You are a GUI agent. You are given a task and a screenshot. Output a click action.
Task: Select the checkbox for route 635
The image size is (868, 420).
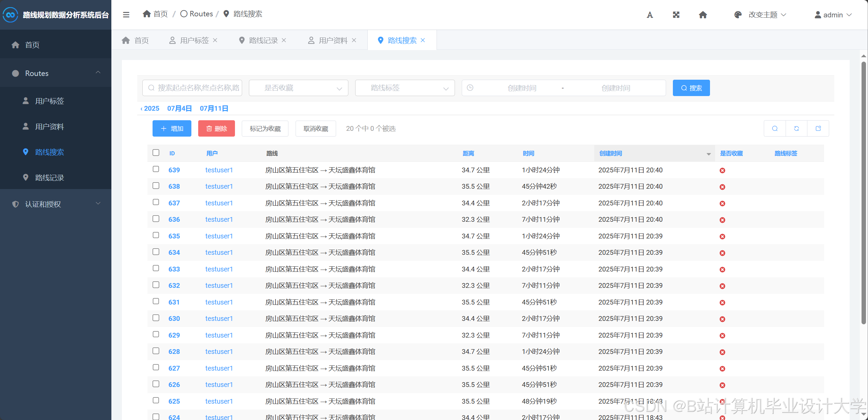(x=156, y=235)
